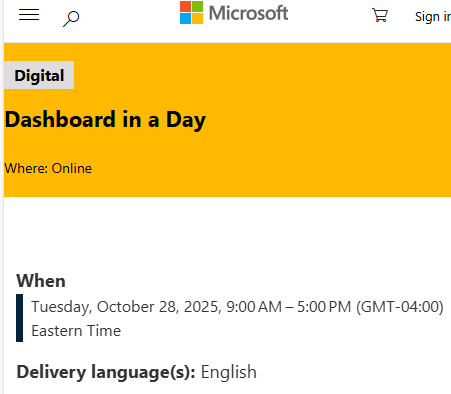The width and height of the screenshot is (451, 394).
Task: Open the hamburger navigation menu
Action: coord(29,15)
